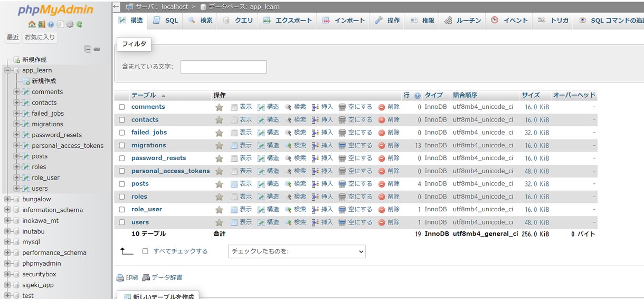Image resolution: width=644 pixels, height=299 pixels.
Task: Click the Home icon under phpMyAdmin logo
Action: click(32, 24)
